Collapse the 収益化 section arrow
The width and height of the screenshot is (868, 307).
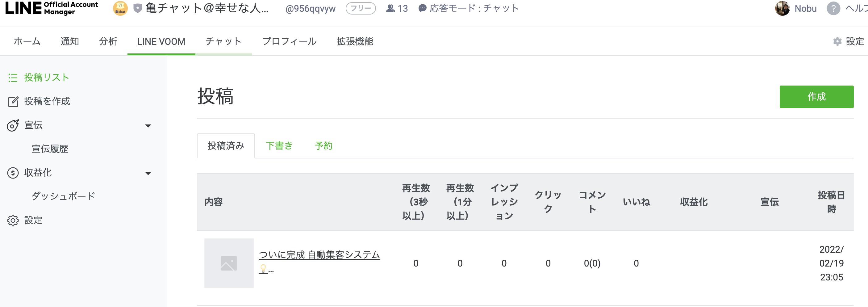point(148,173)
